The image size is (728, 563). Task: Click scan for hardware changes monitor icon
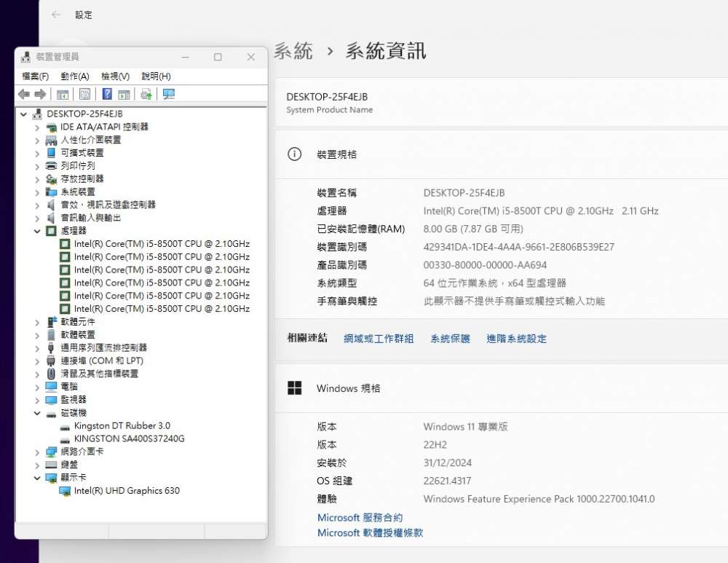coord(169,94)
